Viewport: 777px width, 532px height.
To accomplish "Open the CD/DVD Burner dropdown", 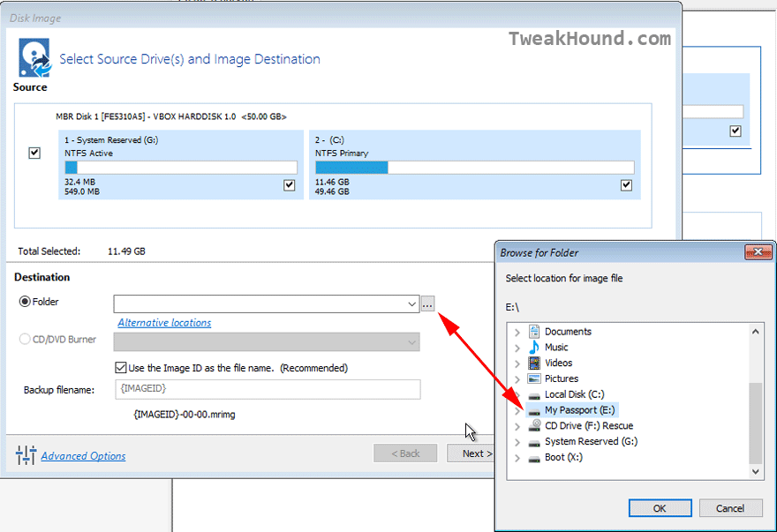I will pyautogui.click(x=411, y=341).
